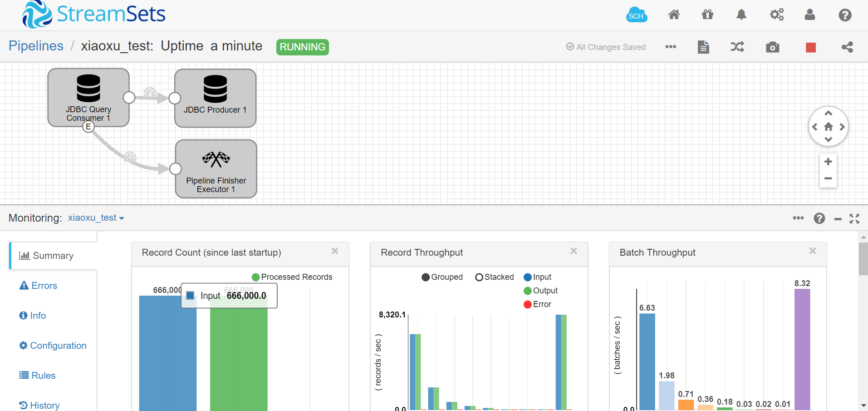Pan the canvas left arrow
This screenshot has width=868, height=411.
coord(815,127)
